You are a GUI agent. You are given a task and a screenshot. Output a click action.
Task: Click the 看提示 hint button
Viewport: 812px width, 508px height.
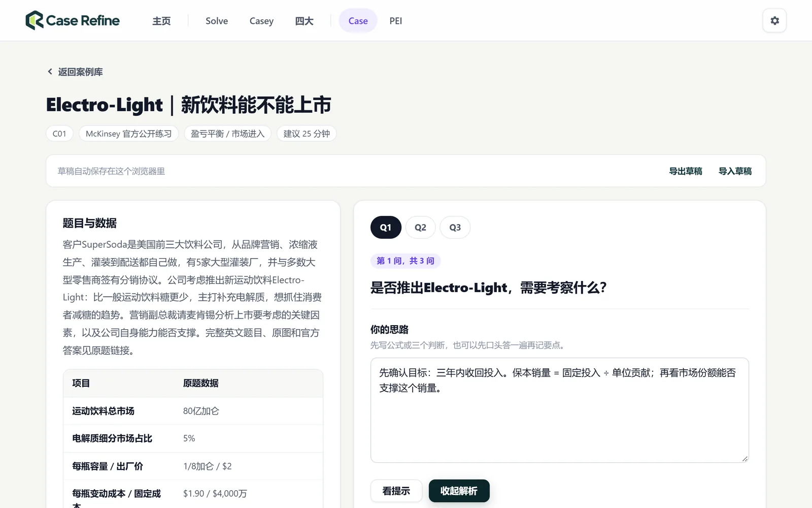click(x=396, y=491)
